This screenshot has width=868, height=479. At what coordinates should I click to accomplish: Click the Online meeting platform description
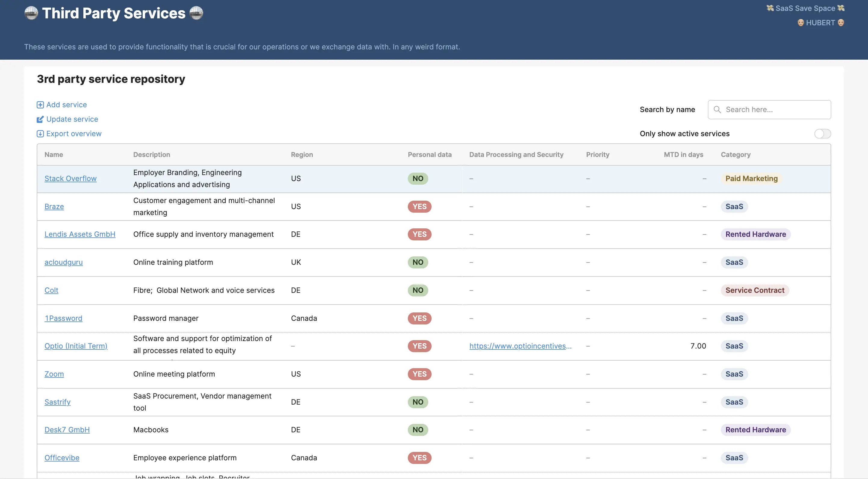point(174,374)
